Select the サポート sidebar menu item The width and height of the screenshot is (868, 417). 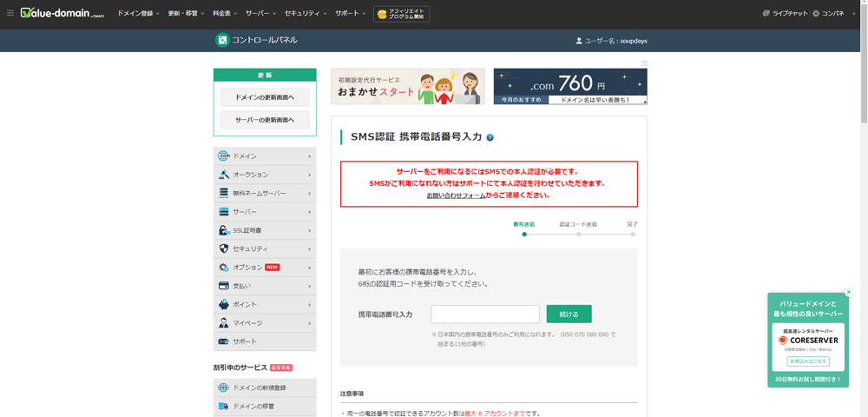pos(265,341)
